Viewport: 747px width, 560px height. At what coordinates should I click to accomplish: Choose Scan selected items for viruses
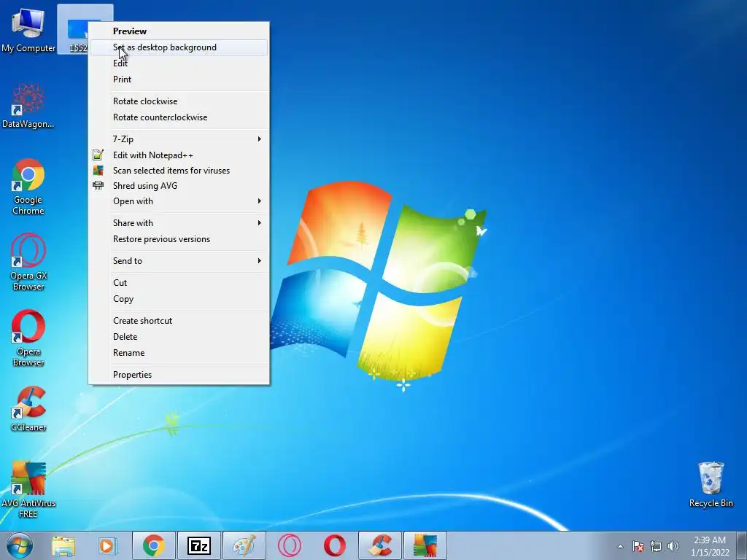pos(179,171)
